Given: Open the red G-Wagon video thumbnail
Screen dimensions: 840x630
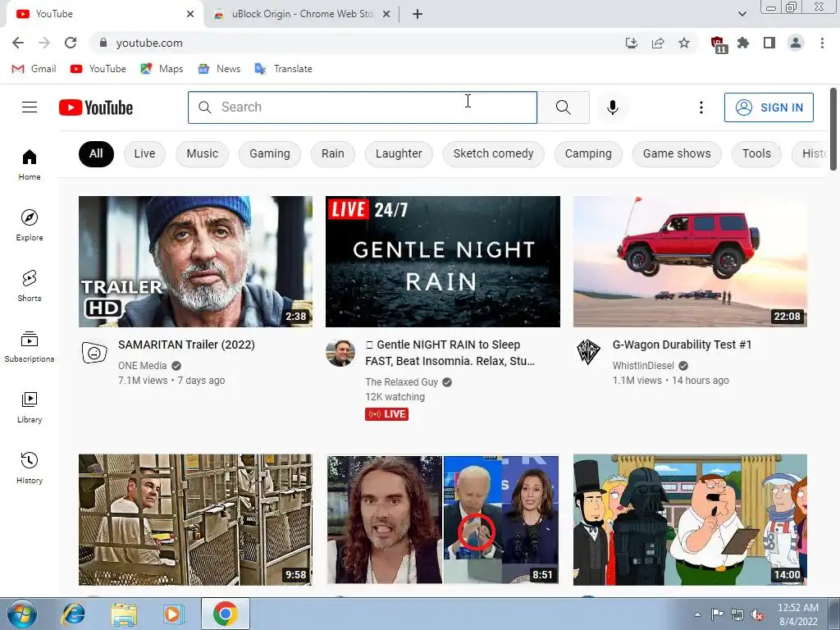Looking at the screenshot, I should point(690,262).
